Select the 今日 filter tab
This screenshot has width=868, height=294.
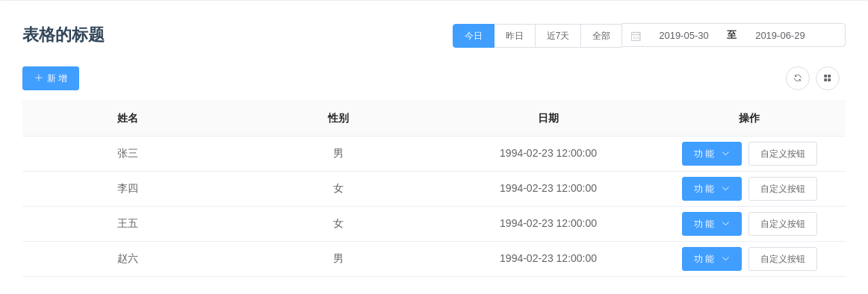tap(474, 36)
